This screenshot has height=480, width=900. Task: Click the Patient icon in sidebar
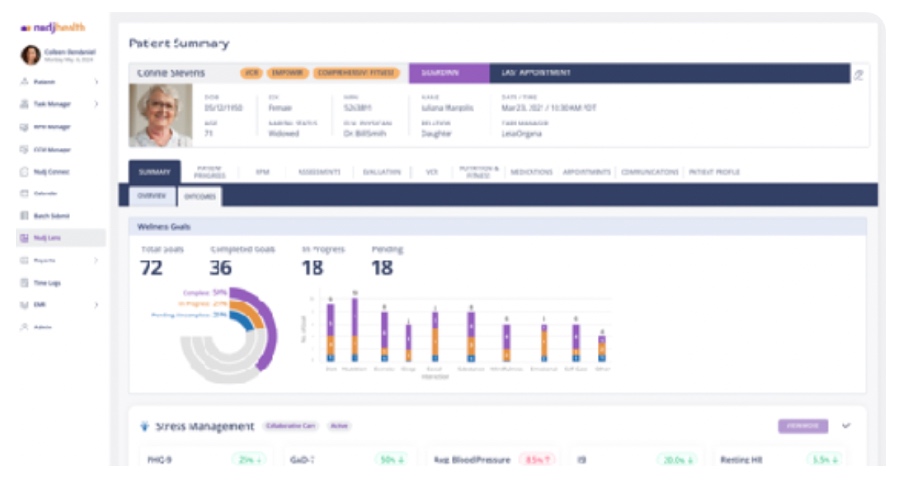(x=23, y=81)
